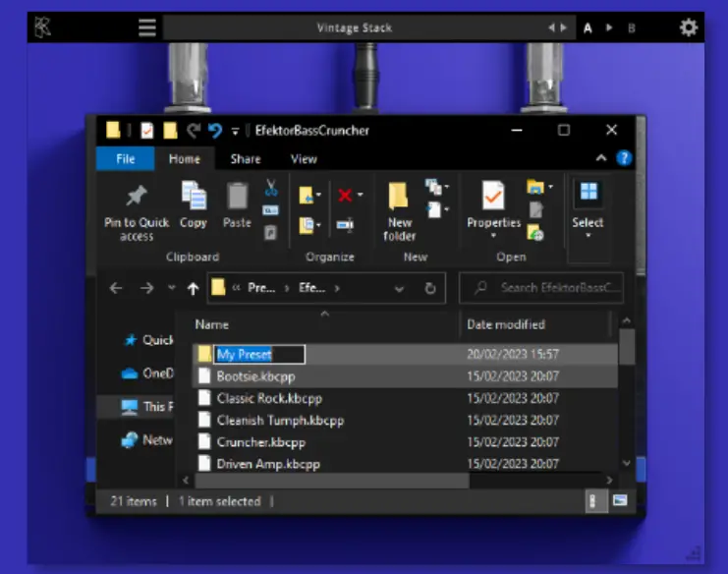
Task: Open the plugin hamburger menu
Action: 147,28
